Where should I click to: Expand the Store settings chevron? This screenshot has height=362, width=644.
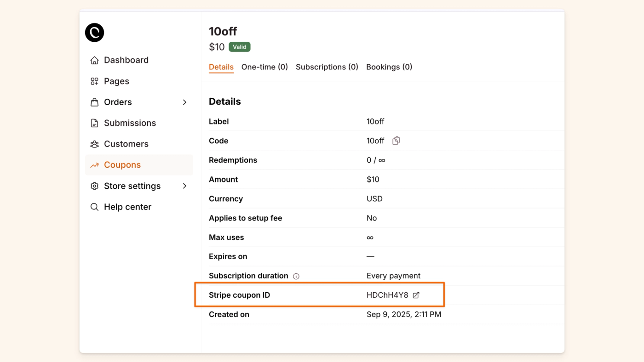(184, 186)
